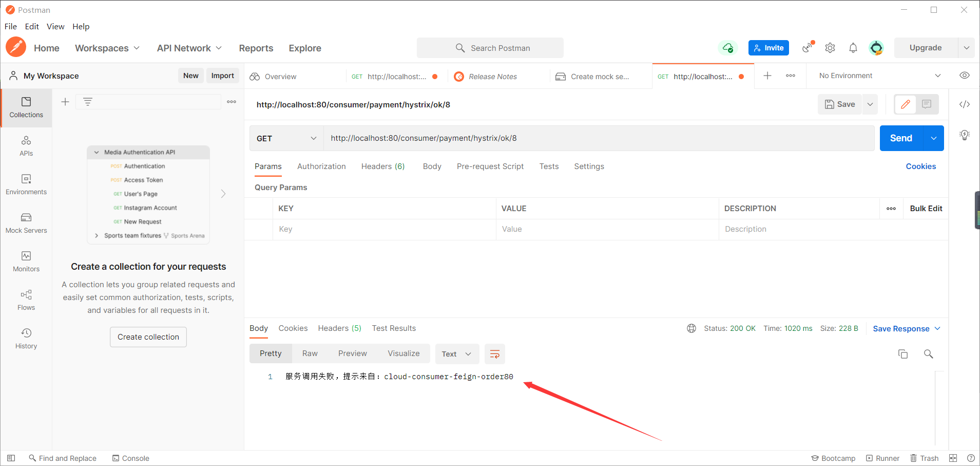Open the GET method dropdown
This screenshot has width=980, height=466.
pyautogui.click(x=286, y=138)
